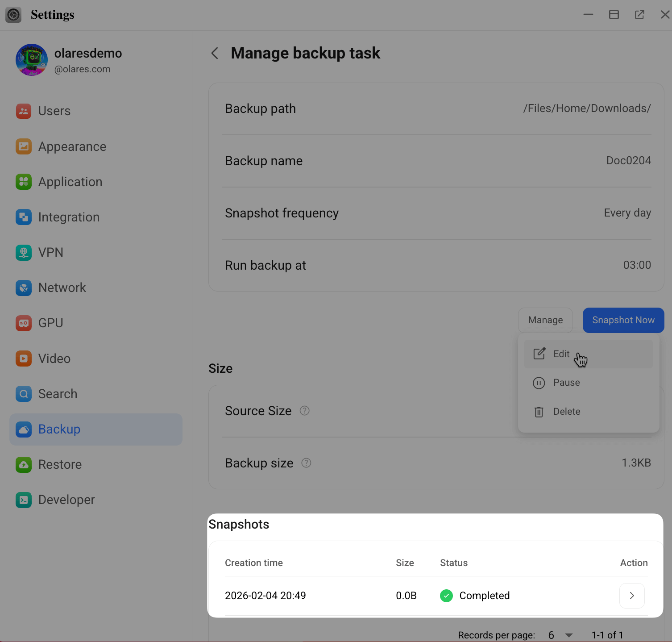Open the Appearance settings icon
Screen dimensions: 672x642
coord(24,146)
